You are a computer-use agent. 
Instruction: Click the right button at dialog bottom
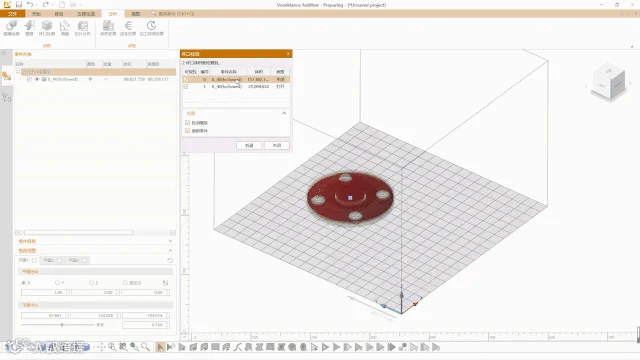277,145
